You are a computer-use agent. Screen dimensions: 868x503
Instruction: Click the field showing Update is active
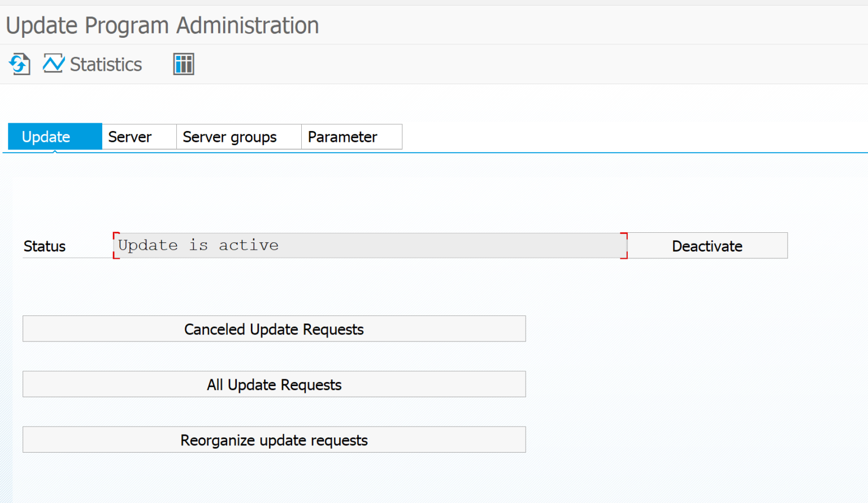click(x=370, y=245)
